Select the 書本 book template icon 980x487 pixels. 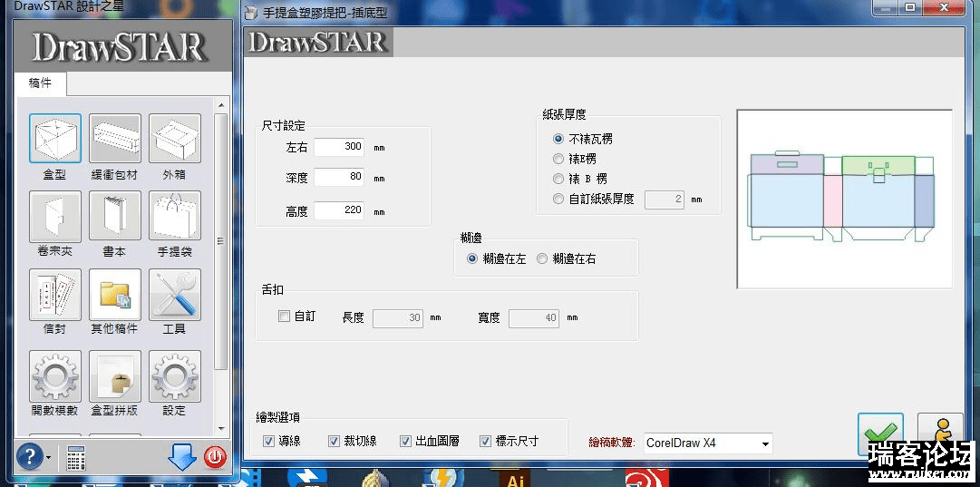pyautogui.click(x=115, y=216)
